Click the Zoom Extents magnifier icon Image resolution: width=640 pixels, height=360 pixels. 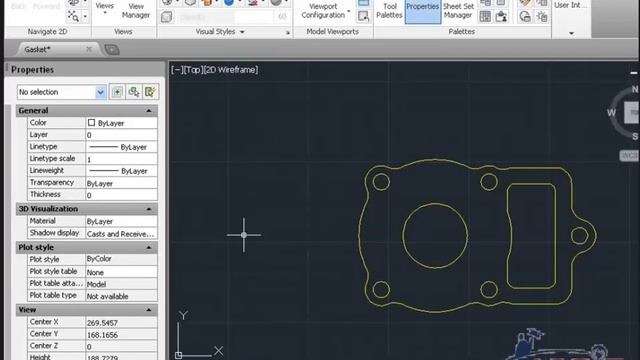pyautogui.click(x=73, y=16)
